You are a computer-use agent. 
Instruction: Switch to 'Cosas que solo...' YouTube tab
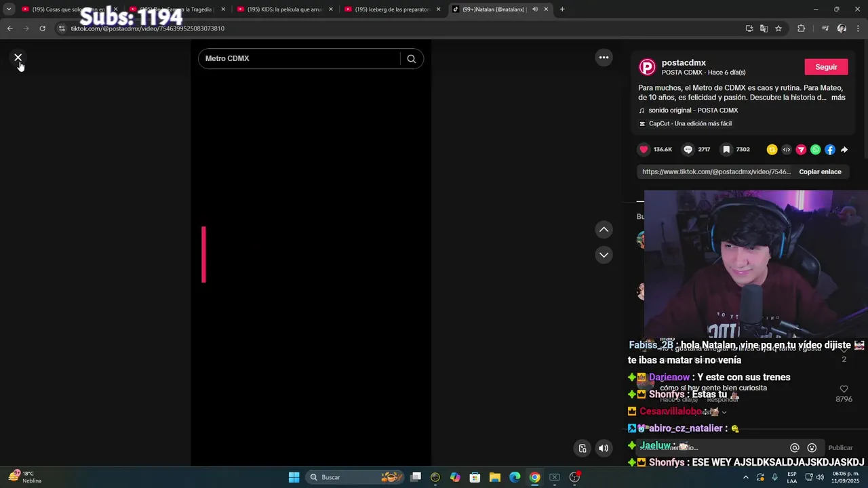(68, 9)
